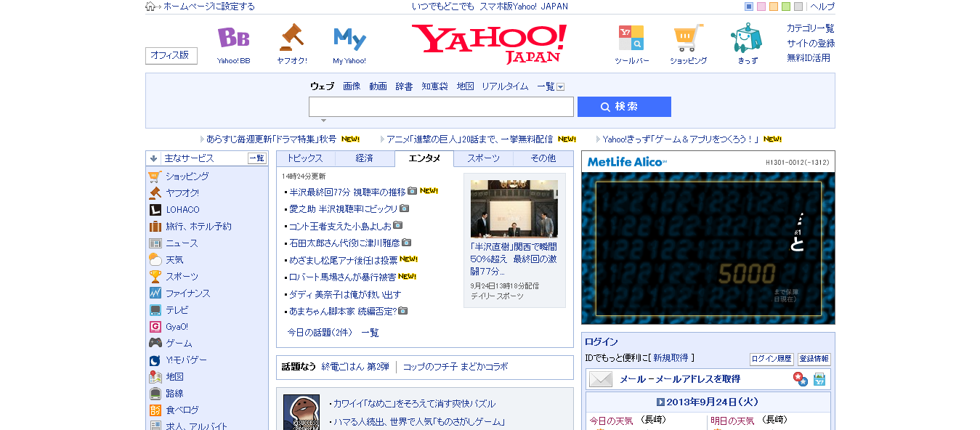Click the ニュース icon in sidebar

pos(155,243)
